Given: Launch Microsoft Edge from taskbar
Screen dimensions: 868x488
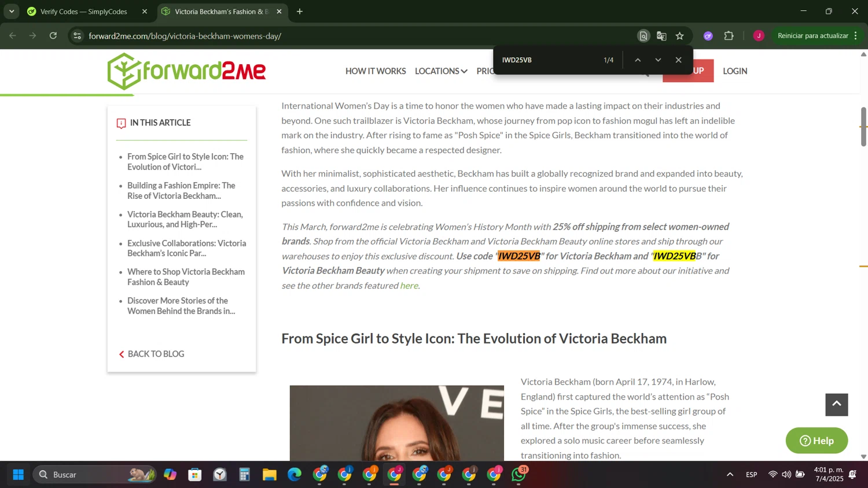Looking at the screenshot, I should point(295,475).
